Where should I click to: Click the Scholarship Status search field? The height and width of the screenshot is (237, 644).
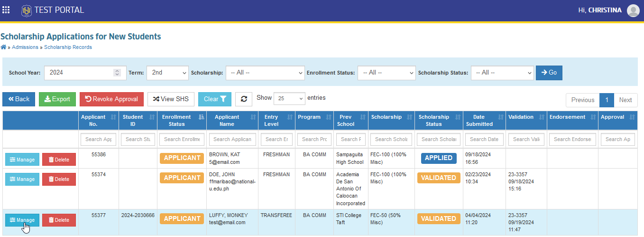[439, 139]
